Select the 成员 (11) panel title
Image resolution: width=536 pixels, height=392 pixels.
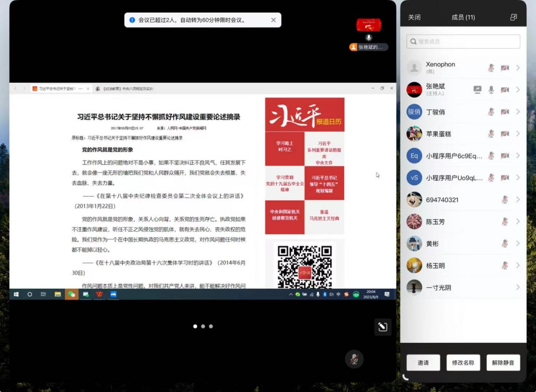click(463, 17)
